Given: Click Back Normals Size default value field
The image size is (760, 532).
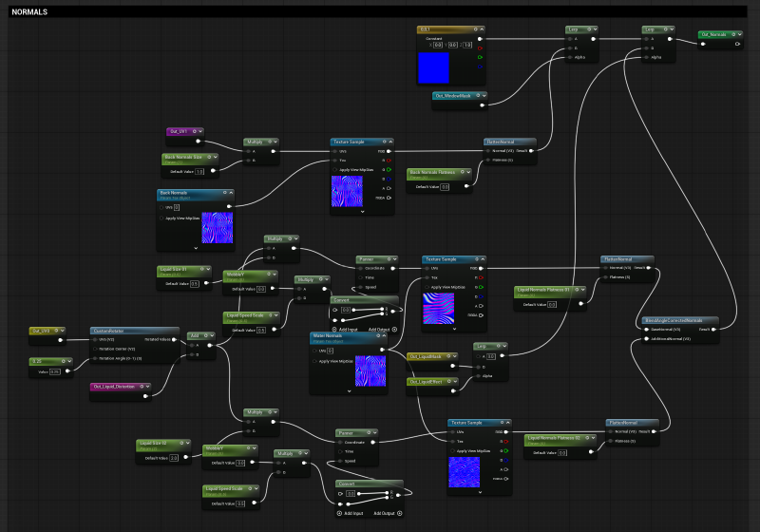Looking at the screenshot, I should (x=199, y=171).
